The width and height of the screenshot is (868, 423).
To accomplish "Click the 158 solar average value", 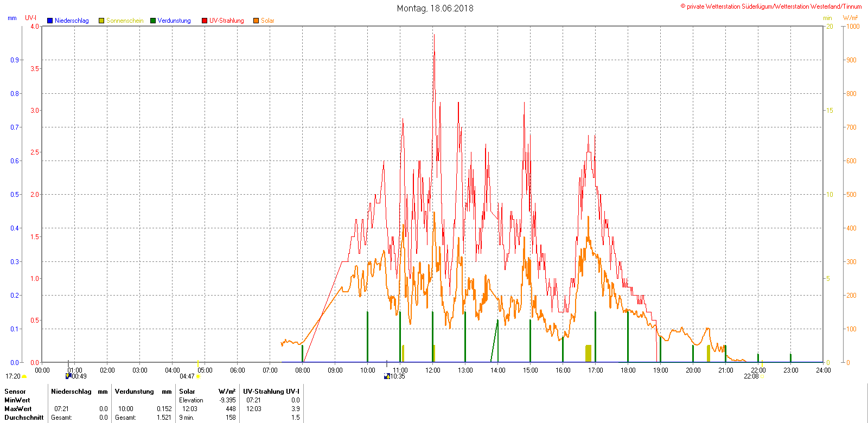I will click(x=231, y=418).
